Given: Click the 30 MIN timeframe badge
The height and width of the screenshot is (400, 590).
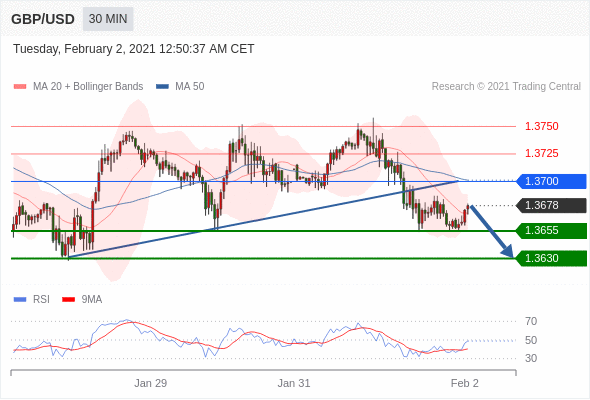Looking at the screenshot, I should tap(108, 19).
